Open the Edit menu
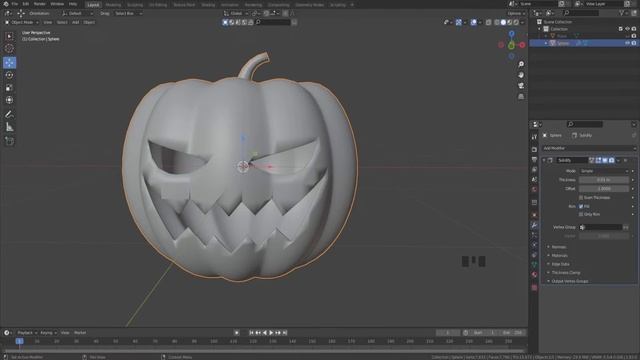The height and width of the screenshot is (360, 640). (x=26, y=4)
